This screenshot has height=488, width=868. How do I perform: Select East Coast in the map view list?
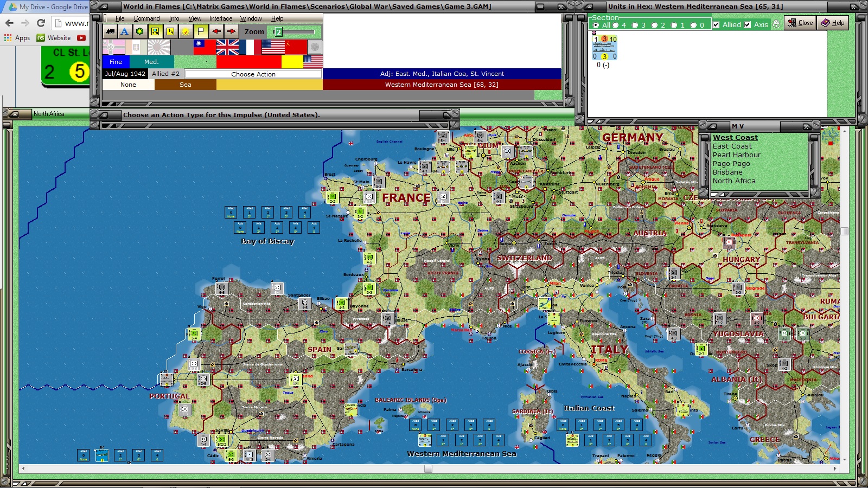[x=732, y=146]
